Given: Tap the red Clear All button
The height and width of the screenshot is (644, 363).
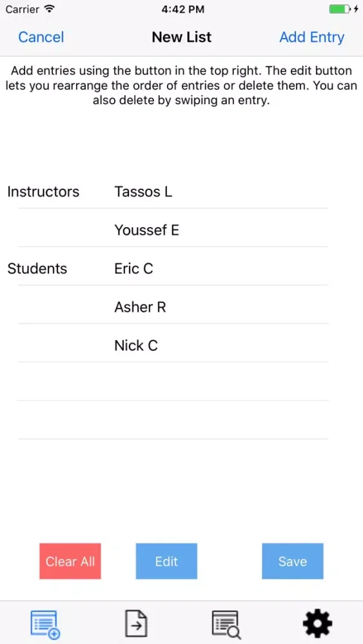Looking at the screenshot, I should tap(70, 561).
